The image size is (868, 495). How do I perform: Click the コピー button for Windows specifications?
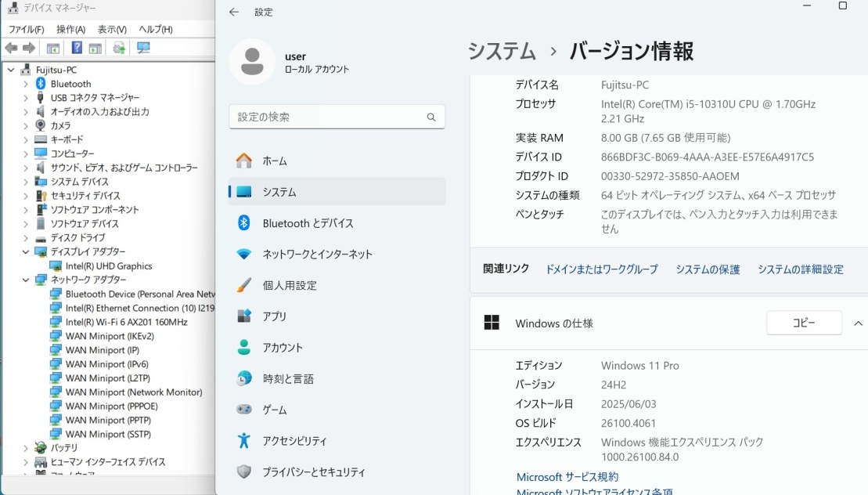804,323
